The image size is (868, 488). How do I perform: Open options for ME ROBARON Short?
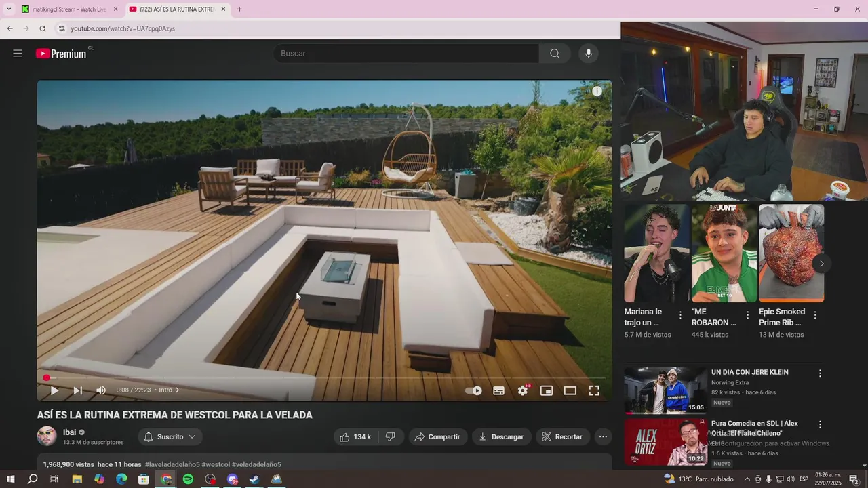(747, 315)
